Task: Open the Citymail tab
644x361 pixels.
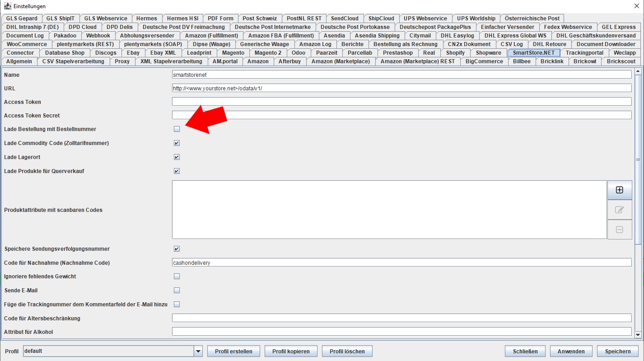Action: pyautogui.click(x=420, y=36)
